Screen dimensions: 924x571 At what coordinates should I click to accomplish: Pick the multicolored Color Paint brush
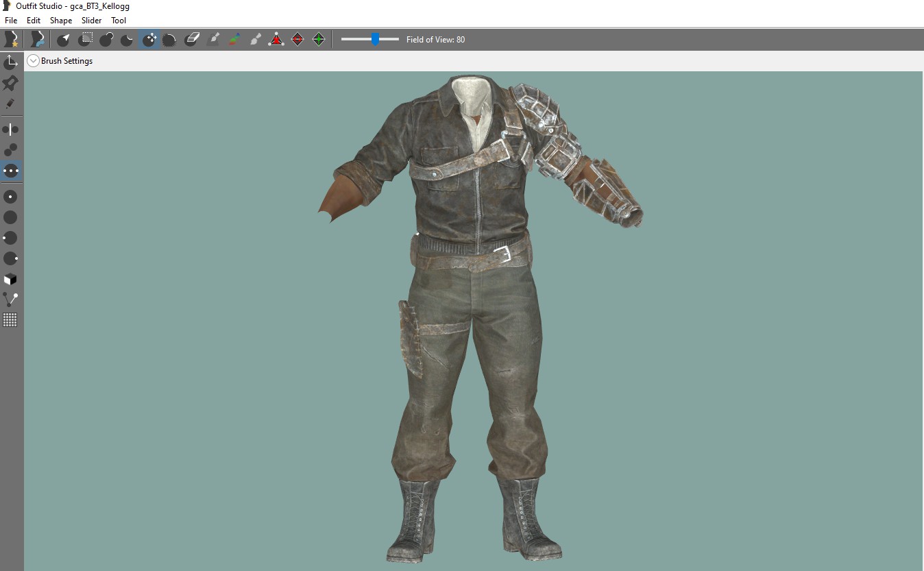click(234, 39)
